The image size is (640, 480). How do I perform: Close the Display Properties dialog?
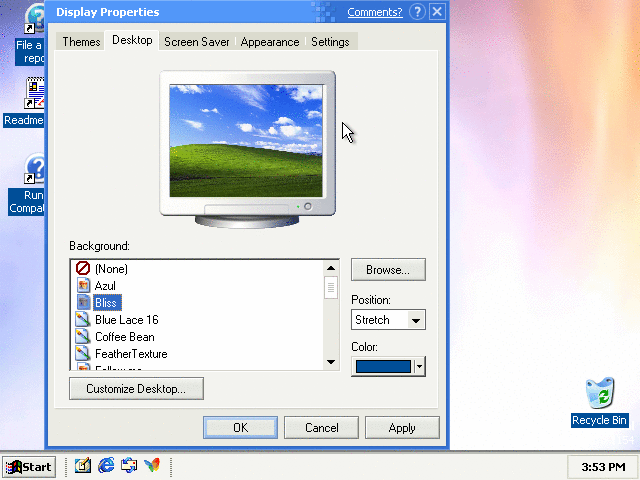tap(437, 11)
